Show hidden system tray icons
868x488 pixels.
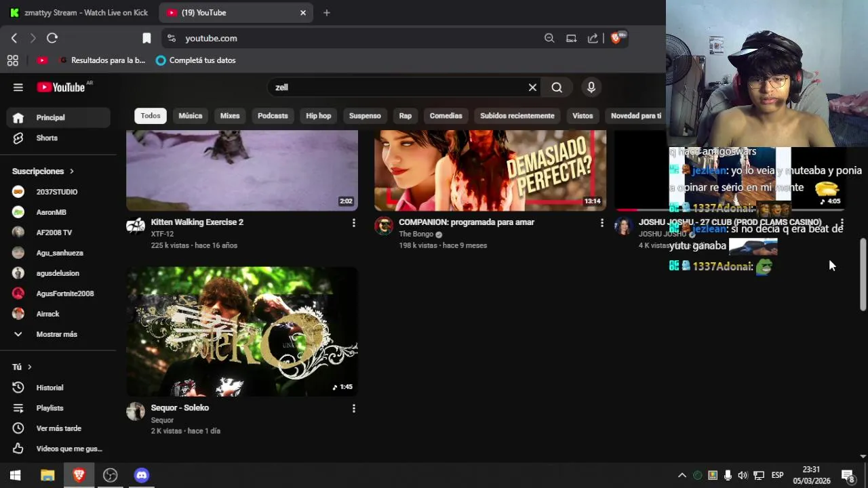(682, 475)
